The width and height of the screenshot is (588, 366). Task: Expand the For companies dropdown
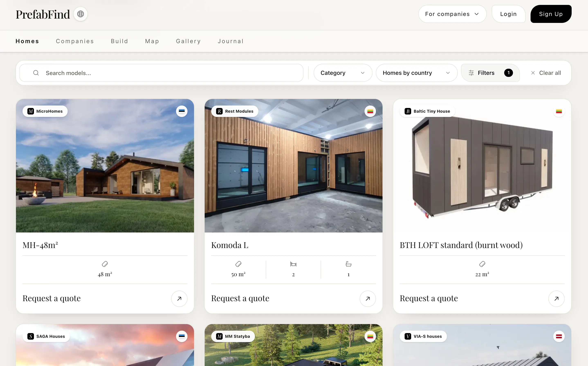(x=452, y=14)
